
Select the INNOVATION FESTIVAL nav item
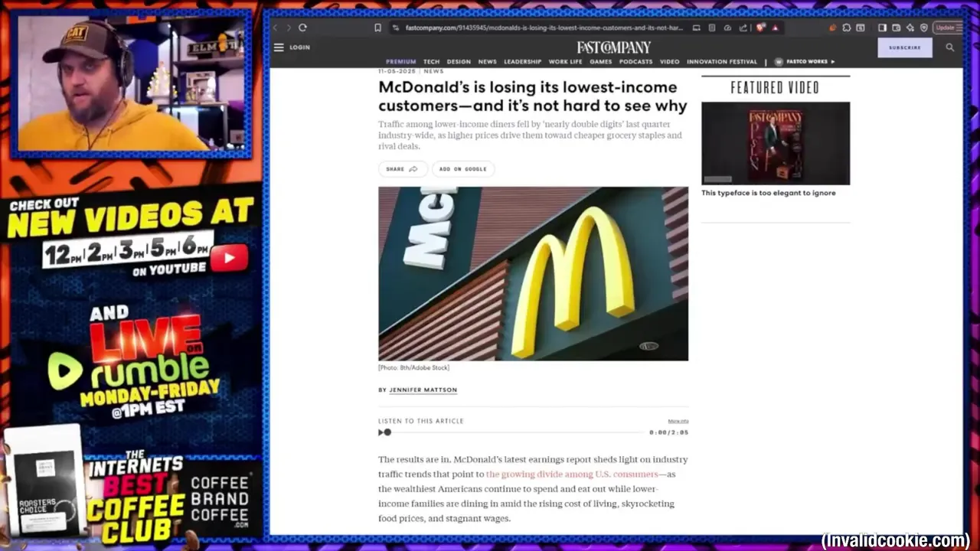(722, 62)
